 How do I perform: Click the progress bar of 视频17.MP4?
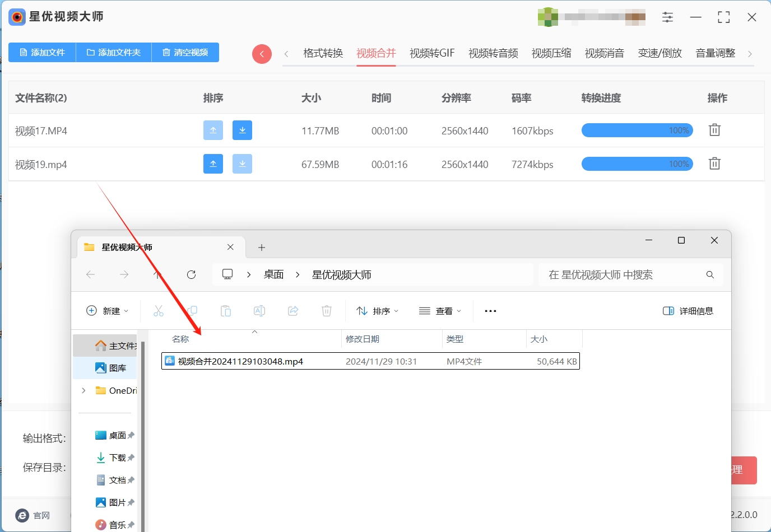637,130
